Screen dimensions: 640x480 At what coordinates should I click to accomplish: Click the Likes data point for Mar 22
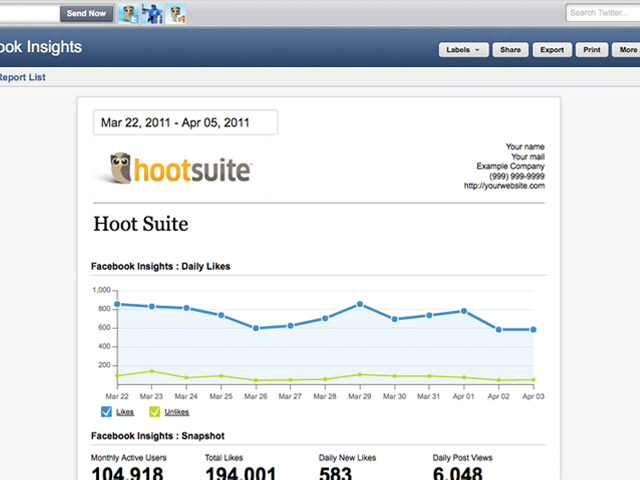117,304
